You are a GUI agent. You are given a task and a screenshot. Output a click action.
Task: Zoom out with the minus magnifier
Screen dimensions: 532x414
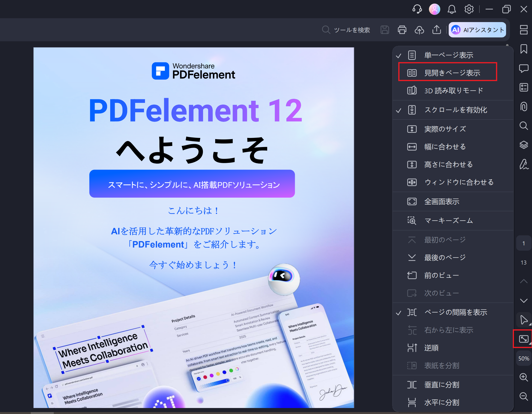524,396
